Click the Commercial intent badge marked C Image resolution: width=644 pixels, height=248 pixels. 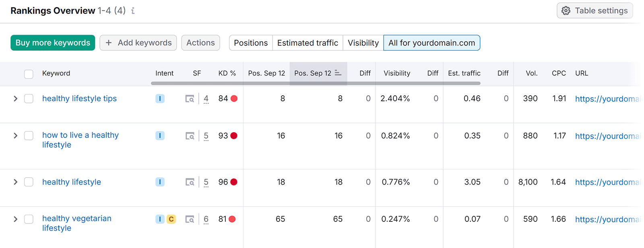[171, 219]
